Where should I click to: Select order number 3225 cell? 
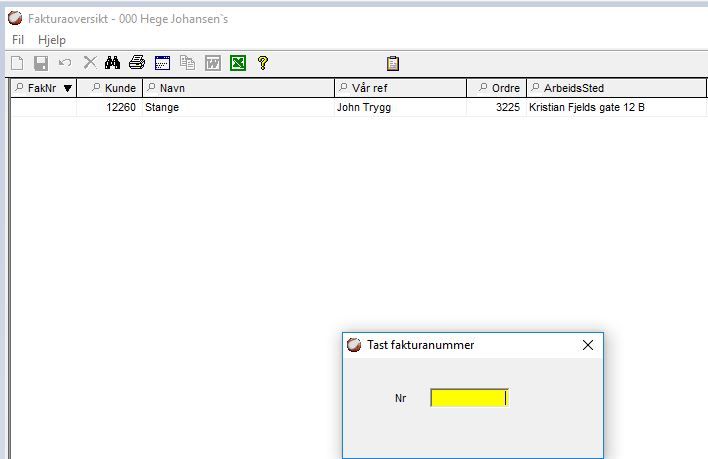coord(497,107)
